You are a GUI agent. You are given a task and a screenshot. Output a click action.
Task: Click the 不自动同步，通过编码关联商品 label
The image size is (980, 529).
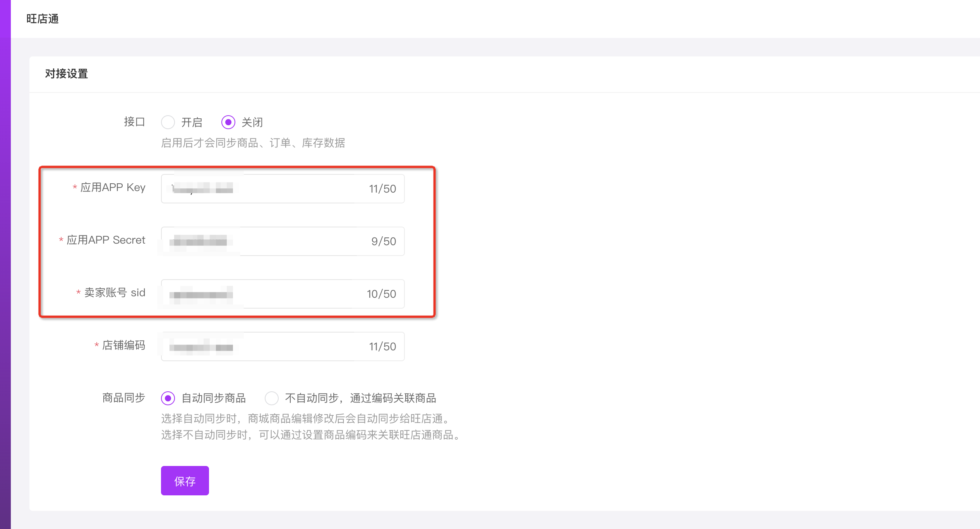click(361, 398)
